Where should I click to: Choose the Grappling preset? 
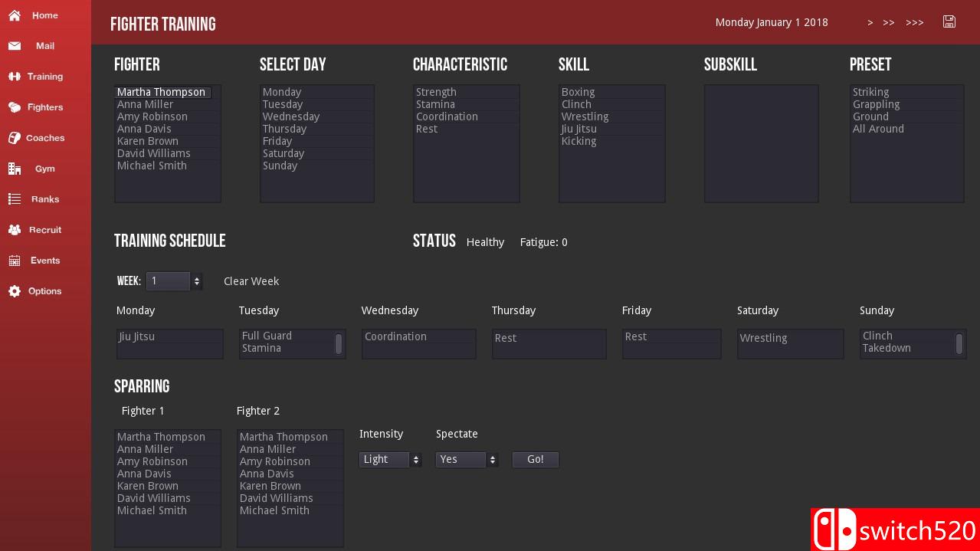(876, 104)
